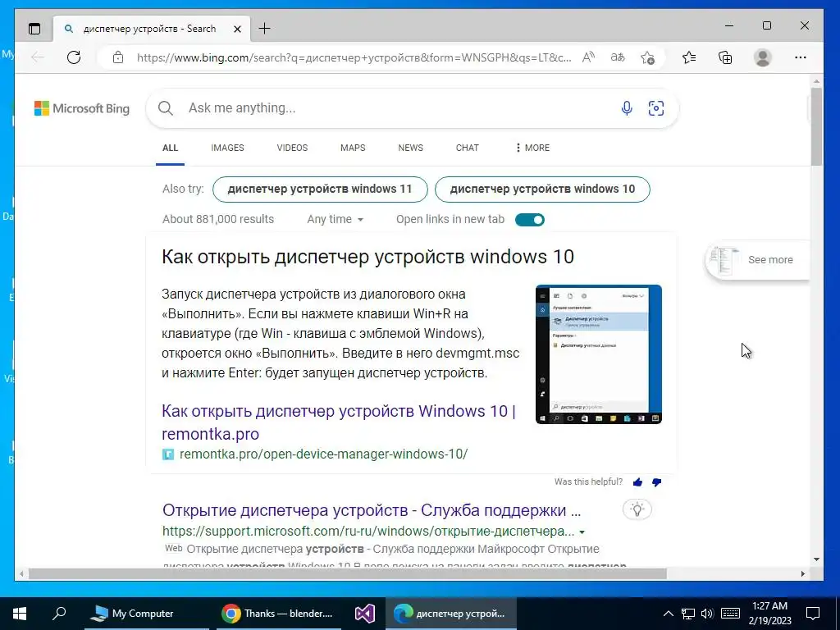
Task: Open Edge Settings and more menu
Action: coord(801,57)
